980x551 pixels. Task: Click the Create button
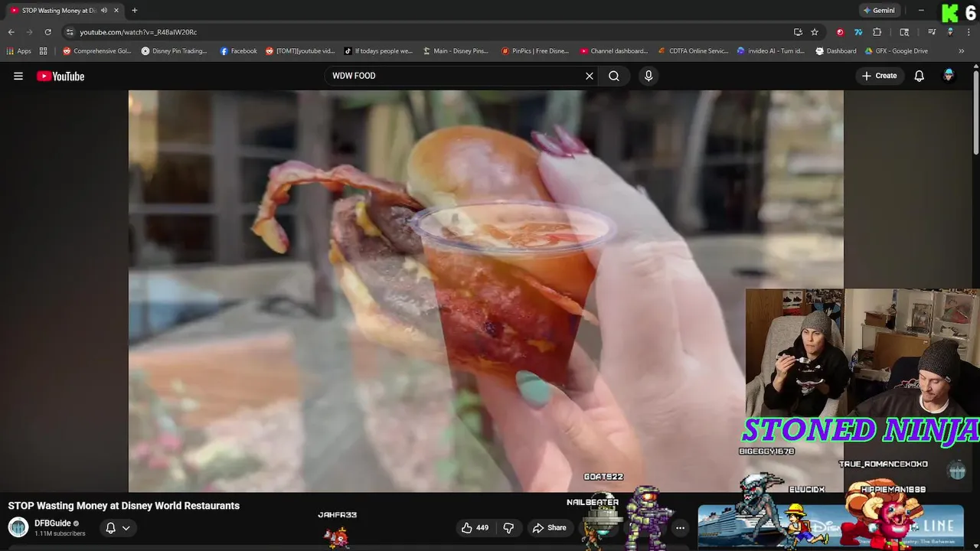(879, 76)
